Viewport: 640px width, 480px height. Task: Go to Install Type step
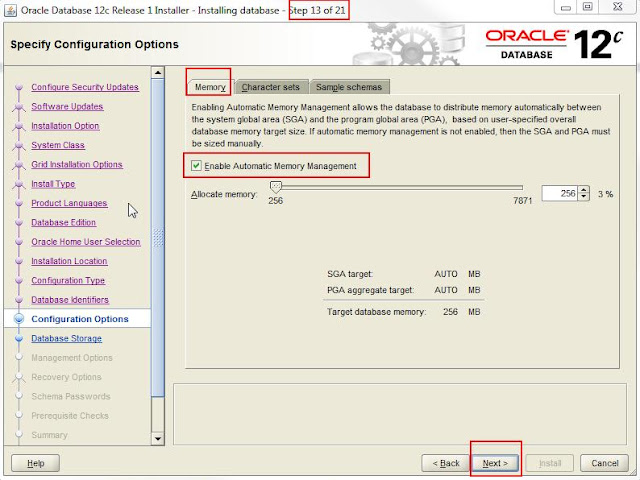click(x=53, y=184)
